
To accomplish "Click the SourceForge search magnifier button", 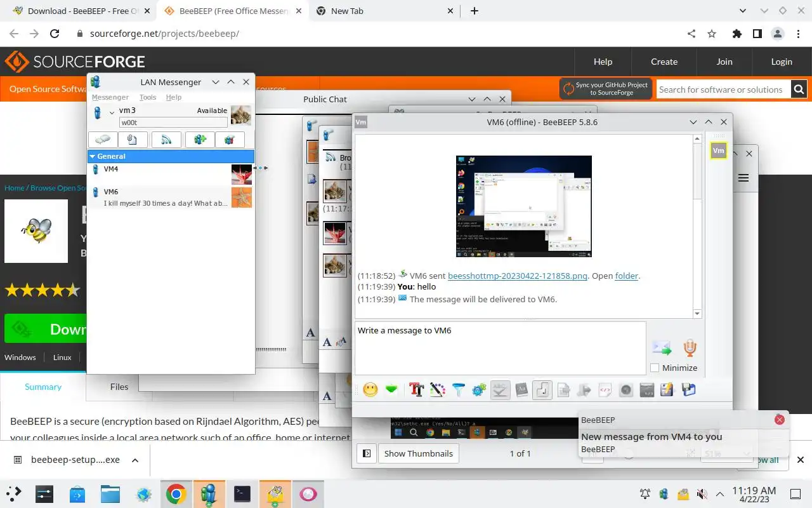I will tap(799, 90).
